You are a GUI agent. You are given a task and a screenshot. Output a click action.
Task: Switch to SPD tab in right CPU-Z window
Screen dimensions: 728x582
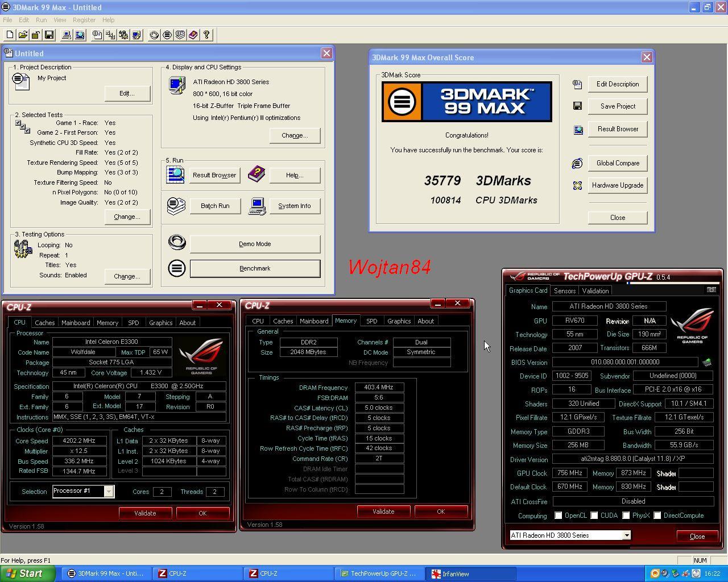pos(371,321)
